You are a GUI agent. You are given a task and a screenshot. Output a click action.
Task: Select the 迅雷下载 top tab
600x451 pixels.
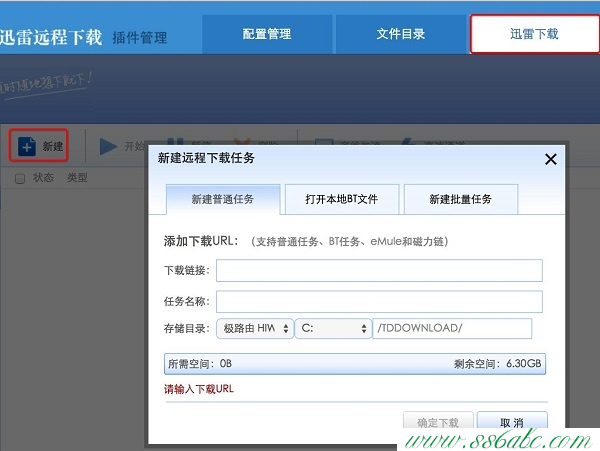click(x=534, y=34)
